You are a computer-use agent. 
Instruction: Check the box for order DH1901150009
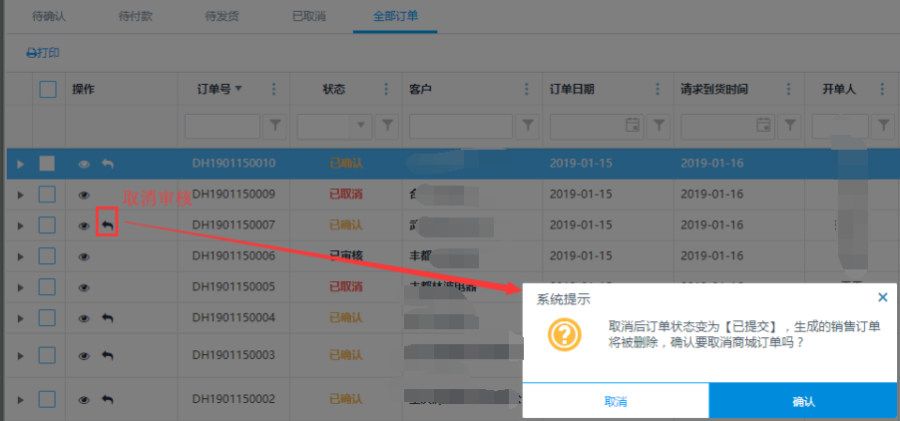(x=48, y=194)
